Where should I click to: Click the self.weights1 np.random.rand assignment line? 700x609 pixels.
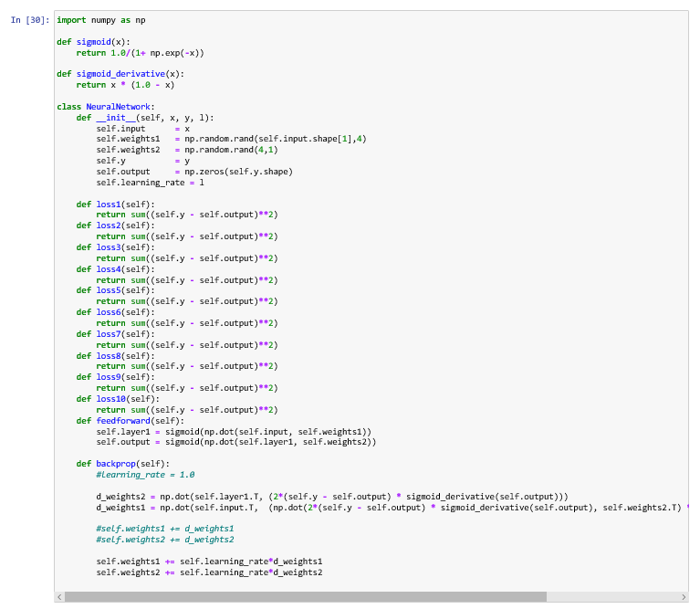tap(231, 139)
